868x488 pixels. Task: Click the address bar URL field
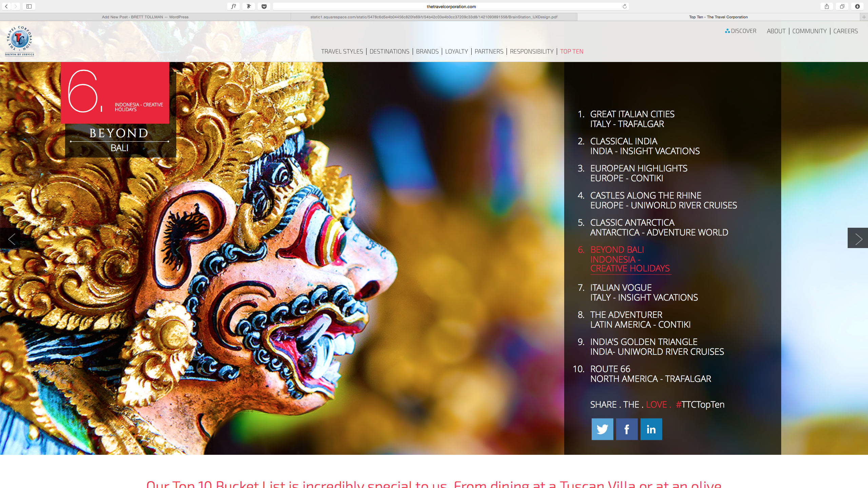tap(451, 6)
